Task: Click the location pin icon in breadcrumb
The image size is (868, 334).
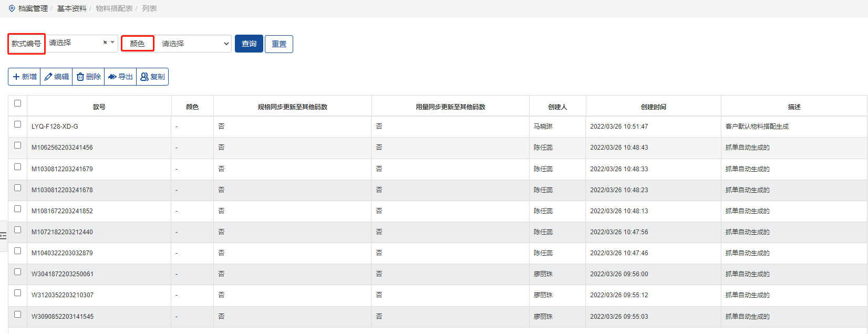Action: pyautogui.click(x=12, y=8)
